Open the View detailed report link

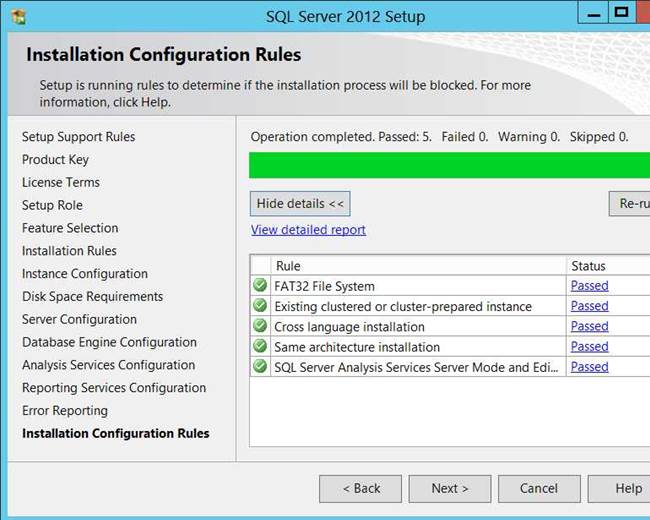click(x=308, y=230)
